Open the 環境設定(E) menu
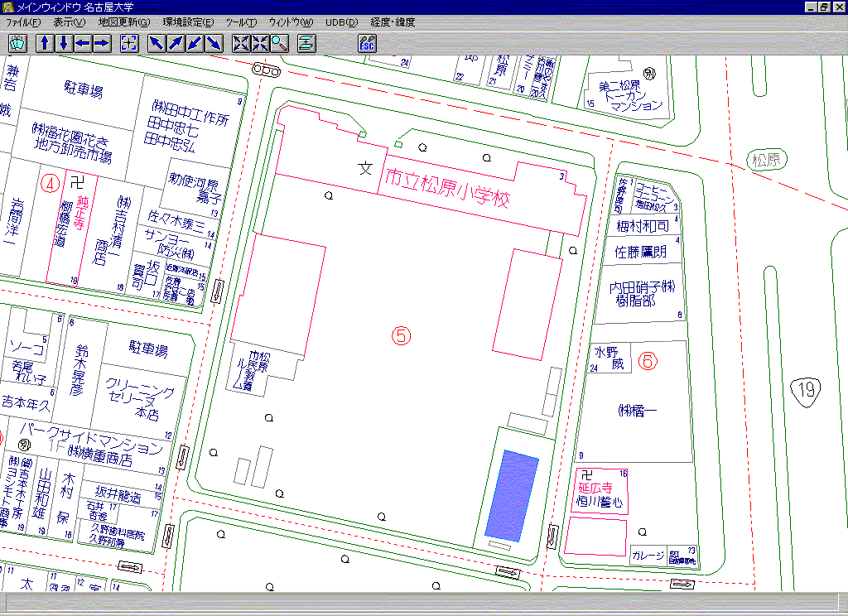 [188, 22]
